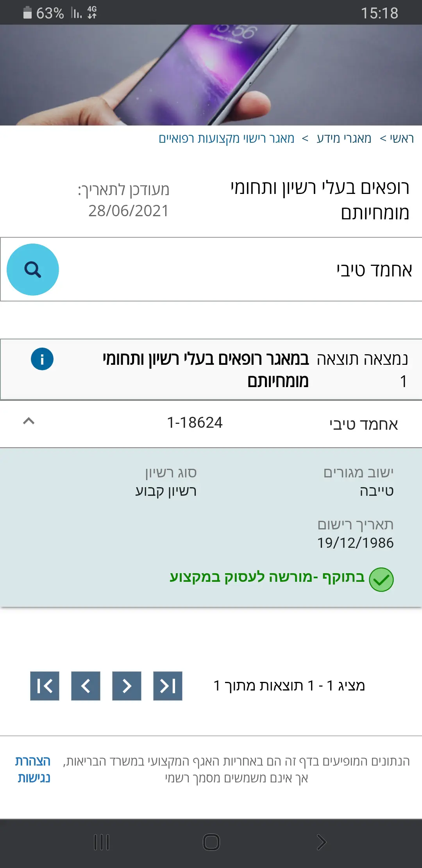Tap Android back button
422x868 pixels.
[321, 842]
